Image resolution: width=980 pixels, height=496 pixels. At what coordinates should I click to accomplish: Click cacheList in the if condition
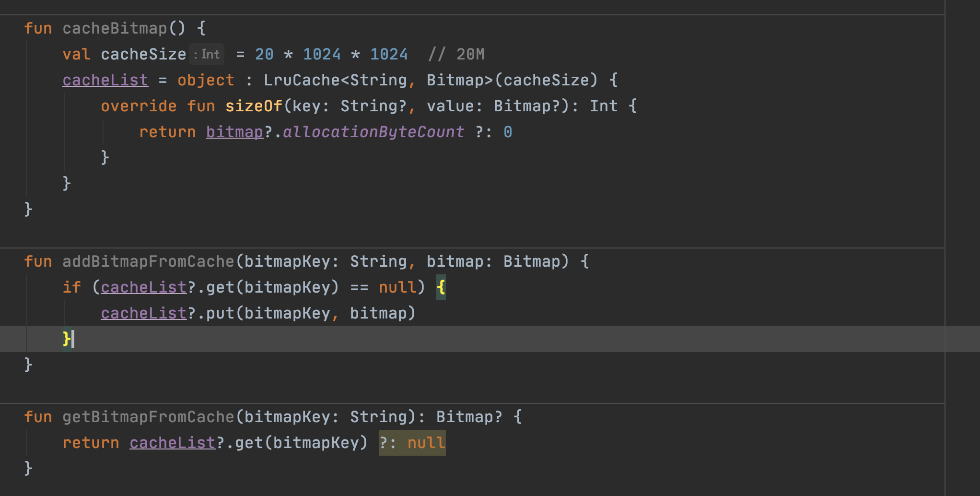click(144, 287)
